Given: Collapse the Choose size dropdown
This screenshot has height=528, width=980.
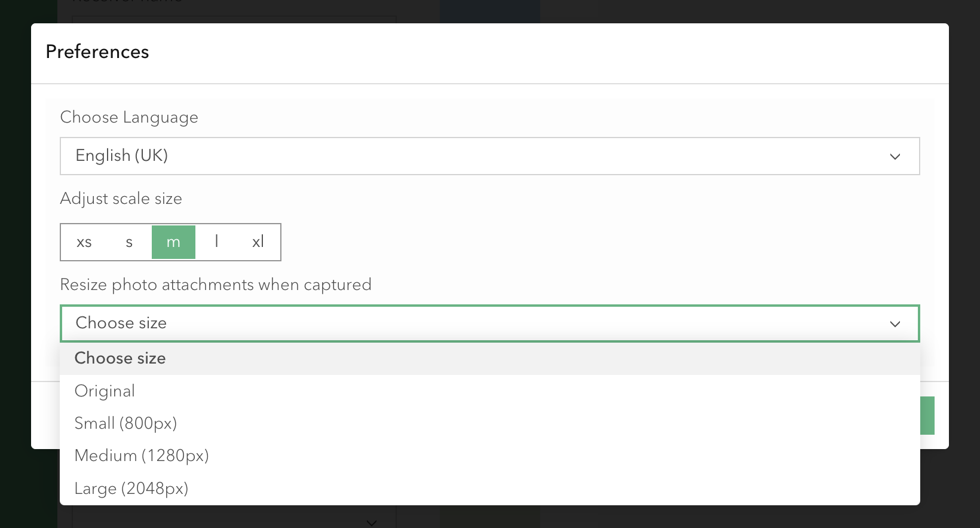Looking at the screenshot, I should (489, 323).
